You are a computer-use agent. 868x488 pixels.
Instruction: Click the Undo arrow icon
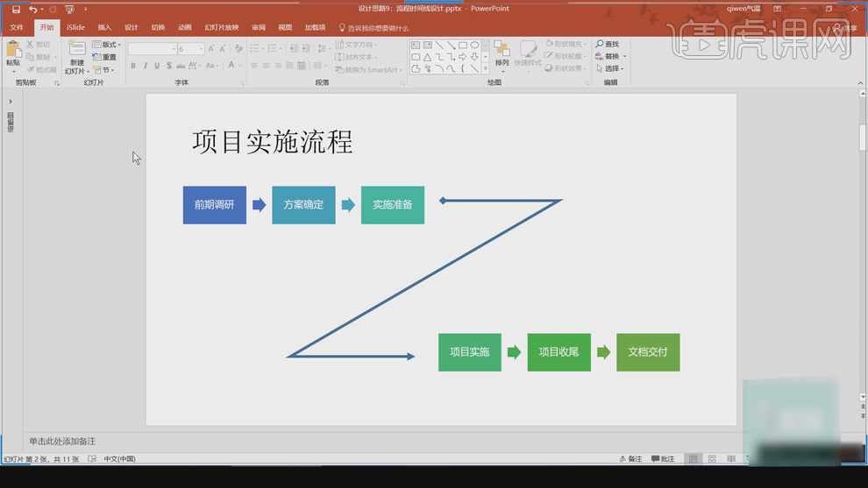32,10
